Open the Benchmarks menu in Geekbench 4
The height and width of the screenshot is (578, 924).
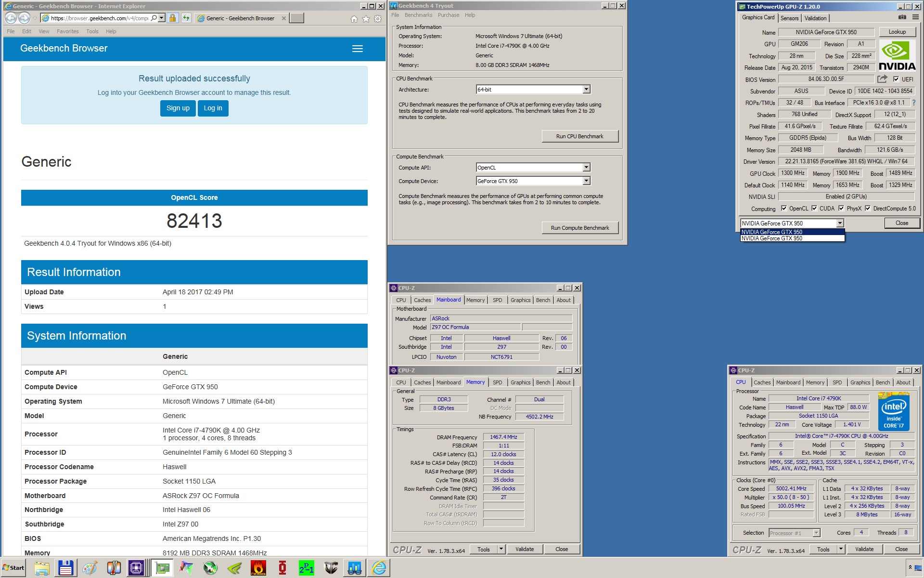coord(418,15)
